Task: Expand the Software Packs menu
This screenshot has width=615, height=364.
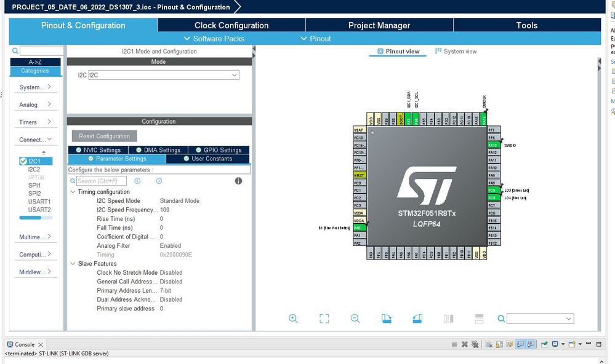Action: (214, 38)
